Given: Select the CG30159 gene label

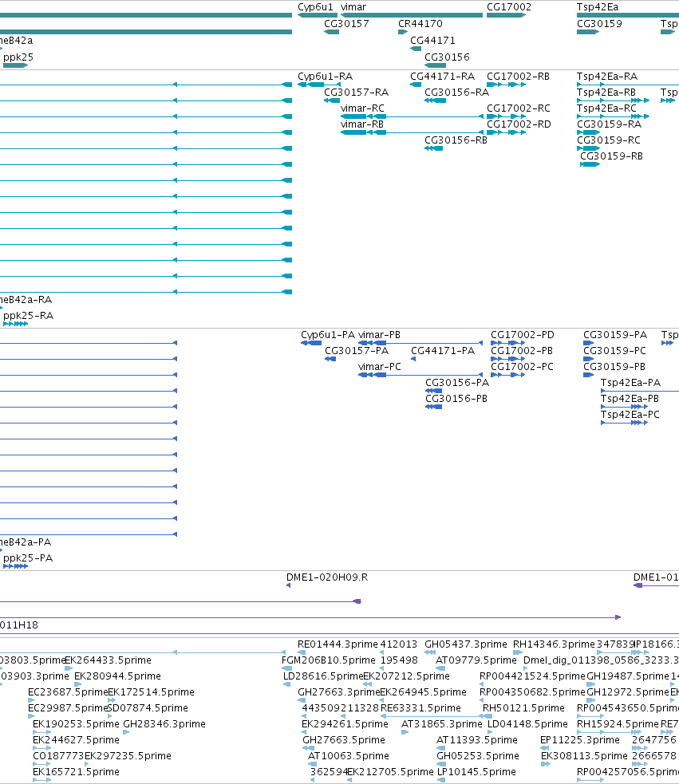Looking at the screenshot, I should (599, 23).
